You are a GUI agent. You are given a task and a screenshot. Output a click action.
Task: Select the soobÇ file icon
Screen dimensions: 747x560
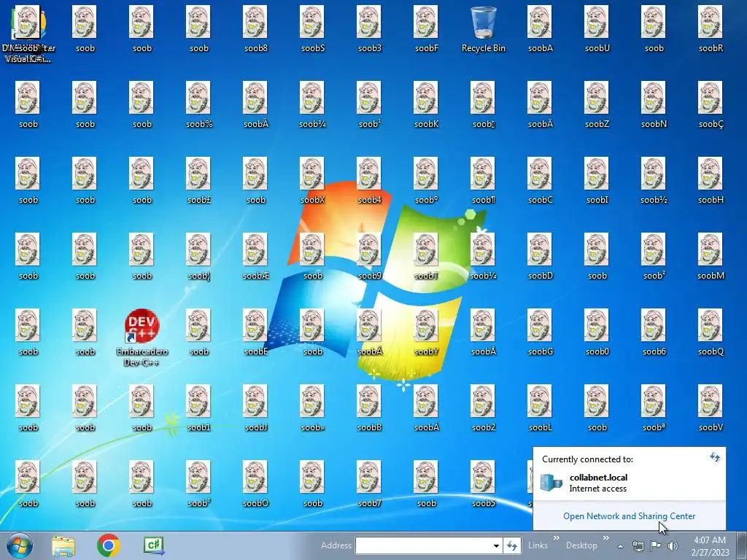[711, 105]
